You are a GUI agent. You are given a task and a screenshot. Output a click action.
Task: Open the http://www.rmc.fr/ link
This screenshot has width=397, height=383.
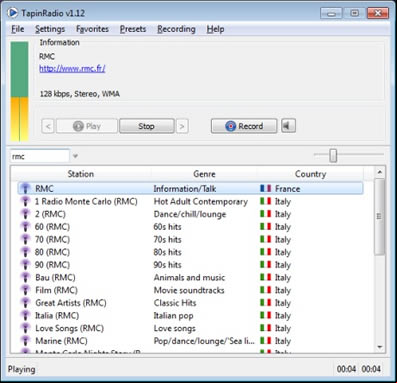tap(72, 68)
